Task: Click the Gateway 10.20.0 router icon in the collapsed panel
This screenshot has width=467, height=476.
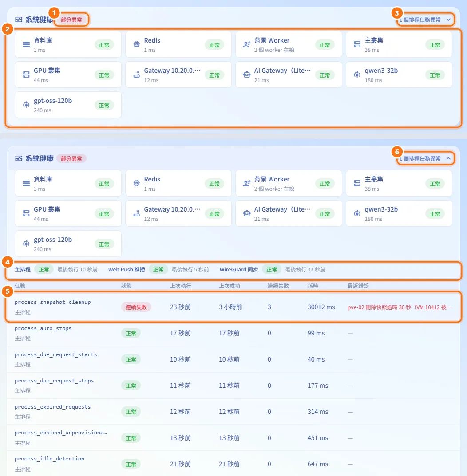Action: tap(137, 75)
